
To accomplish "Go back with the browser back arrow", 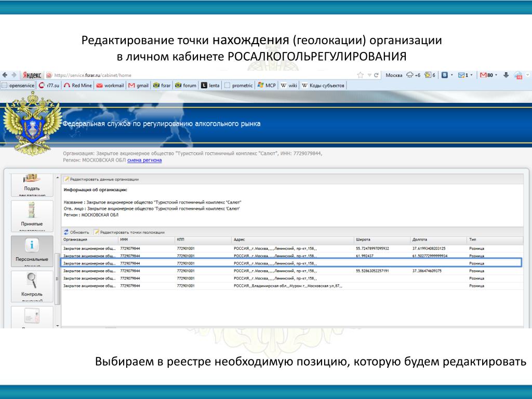I will click(x=5, y=75).
